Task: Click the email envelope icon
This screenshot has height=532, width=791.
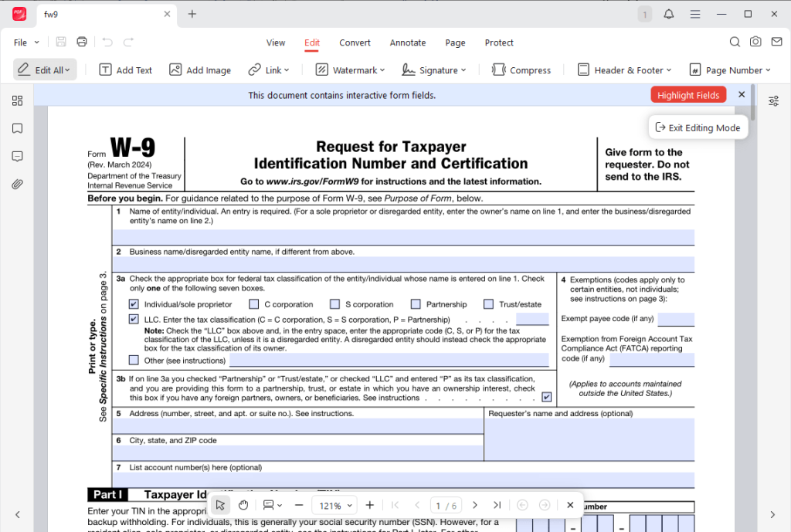Action: 777,42
